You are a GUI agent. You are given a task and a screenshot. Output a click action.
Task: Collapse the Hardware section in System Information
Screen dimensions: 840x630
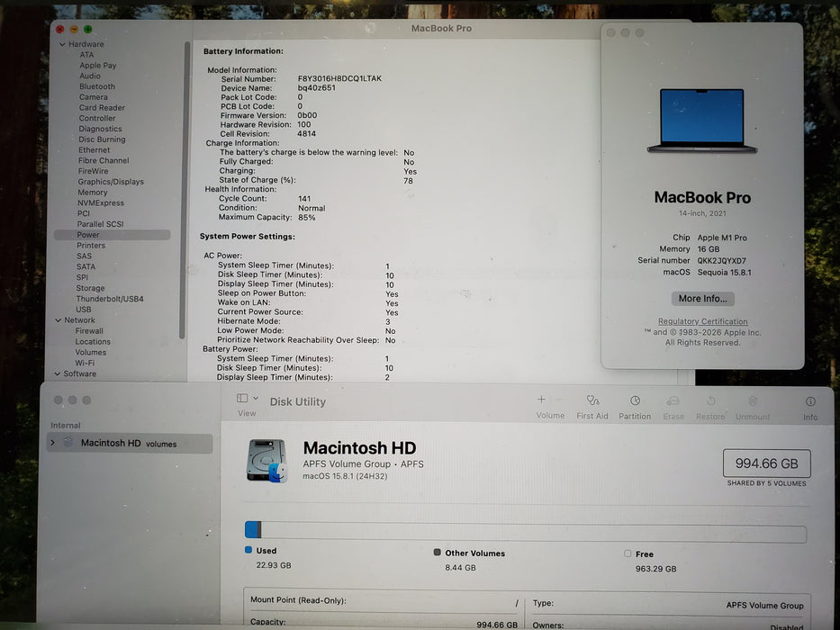coord(62,44)
